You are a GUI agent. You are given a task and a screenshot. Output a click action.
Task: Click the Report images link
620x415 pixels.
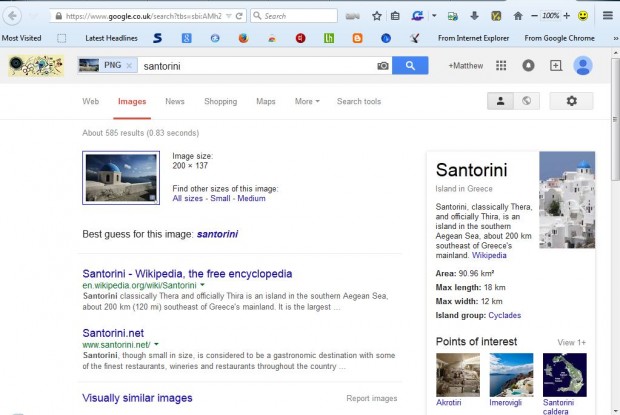click(x=372, y=398)
